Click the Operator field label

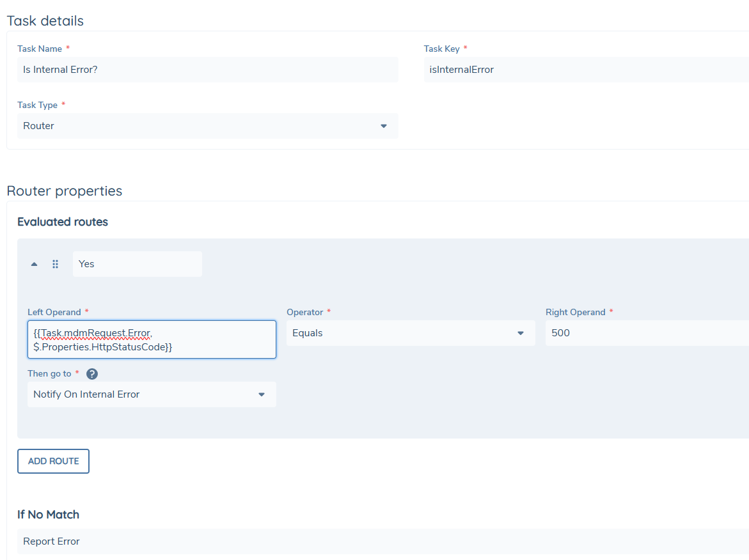[x=304, y=312]
